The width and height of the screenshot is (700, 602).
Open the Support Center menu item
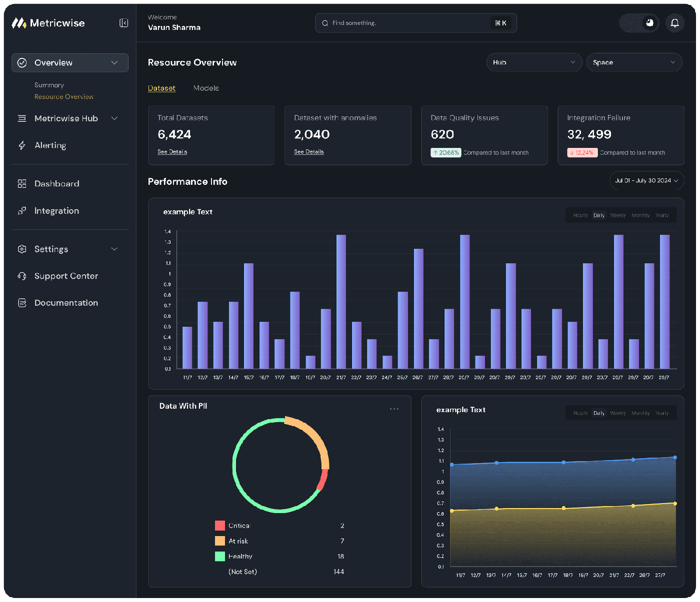(x=66, y=276)
